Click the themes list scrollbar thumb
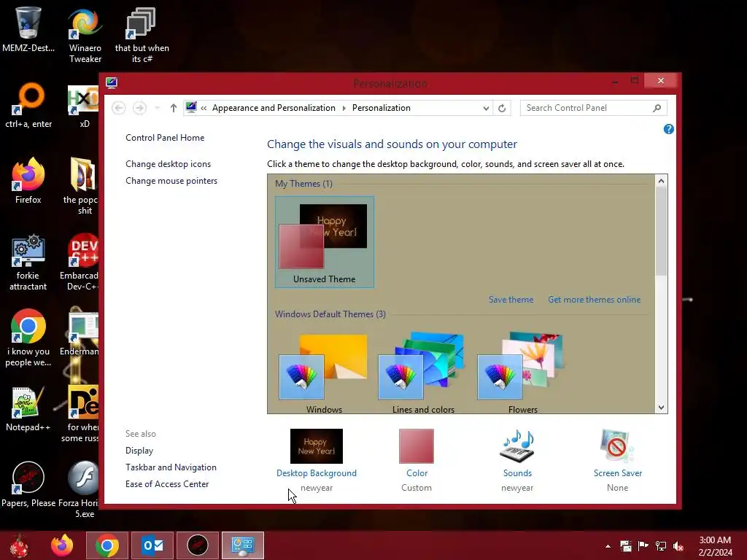 (x=661, y=231)
